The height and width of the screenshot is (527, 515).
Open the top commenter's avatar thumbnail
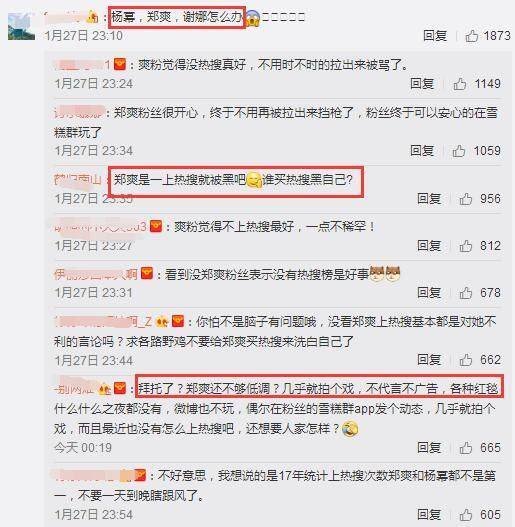(21, 26)
